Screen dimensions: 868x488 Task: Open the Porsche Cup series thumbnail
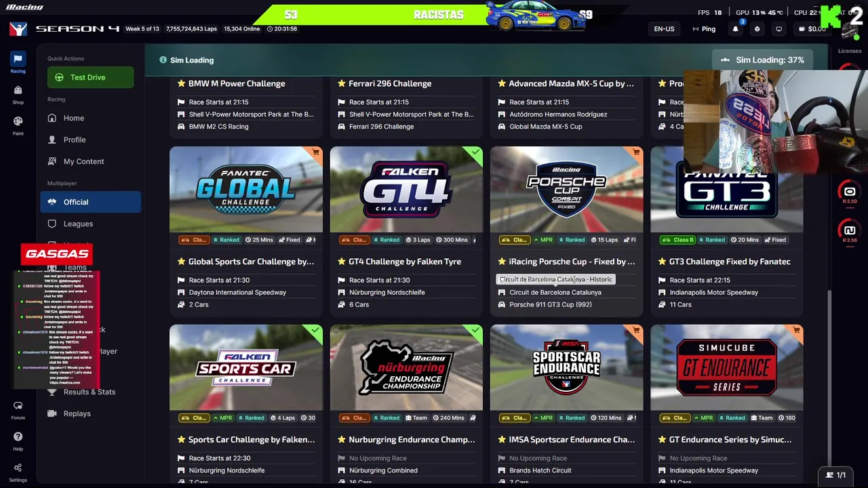[566, 190]
